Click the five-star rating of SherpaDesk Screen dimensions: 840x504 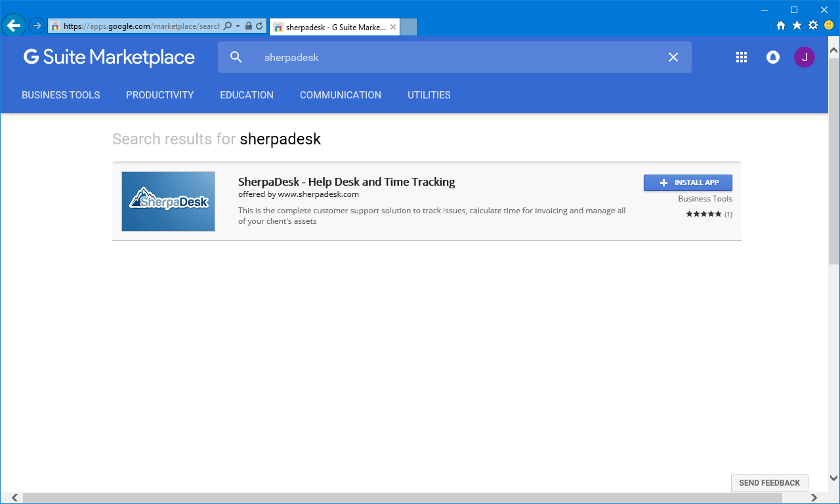pos(703,213)
